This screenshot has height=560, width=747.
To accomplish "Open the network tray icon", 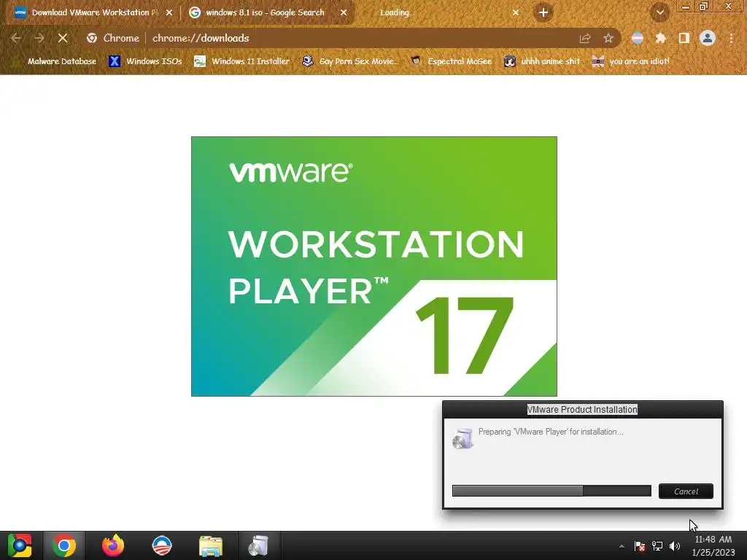I will tap(657, 546).
